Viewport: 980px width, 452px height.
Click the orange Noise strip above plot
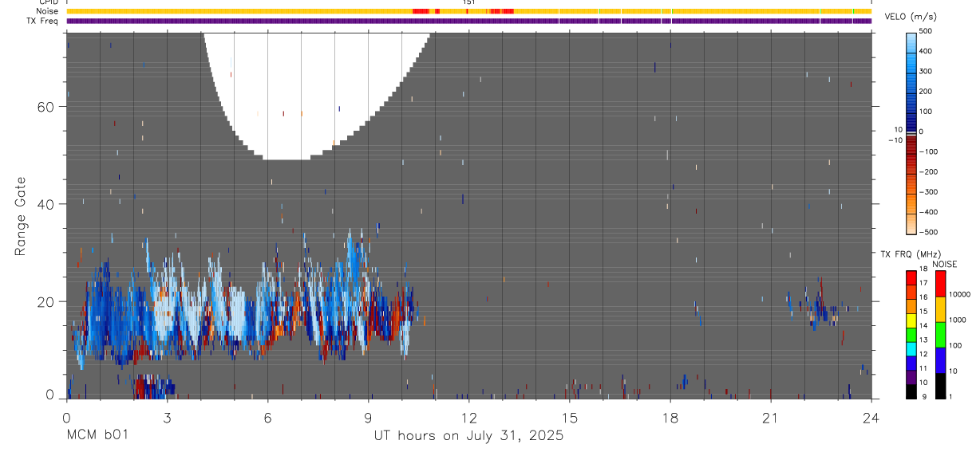[469, 11]
